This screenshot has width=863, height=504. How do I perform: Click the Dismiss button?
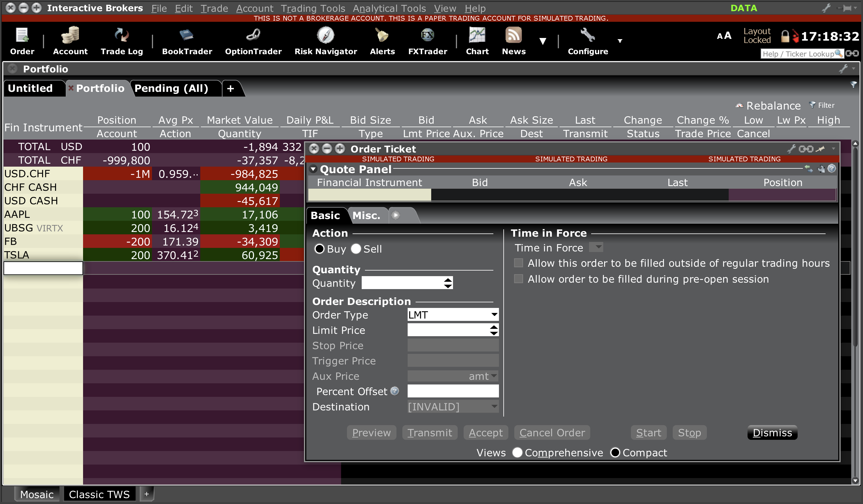[772, 432]
